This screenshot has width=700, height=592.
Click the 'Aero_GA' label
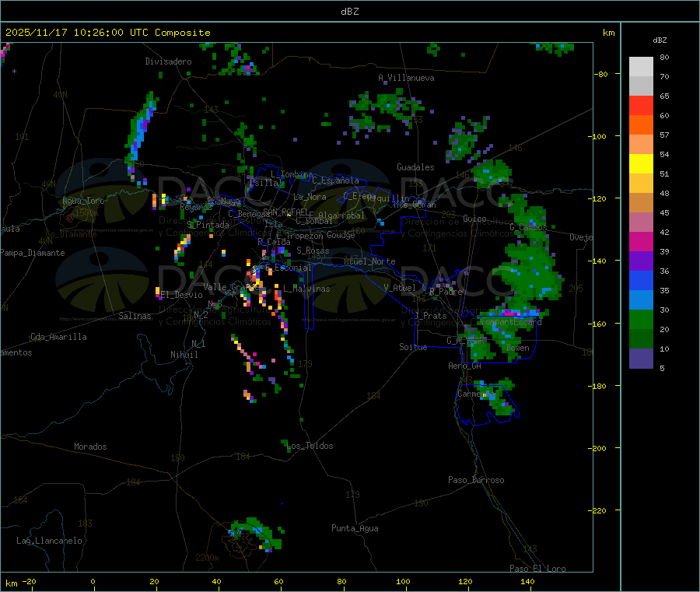(x=465, y=366)
